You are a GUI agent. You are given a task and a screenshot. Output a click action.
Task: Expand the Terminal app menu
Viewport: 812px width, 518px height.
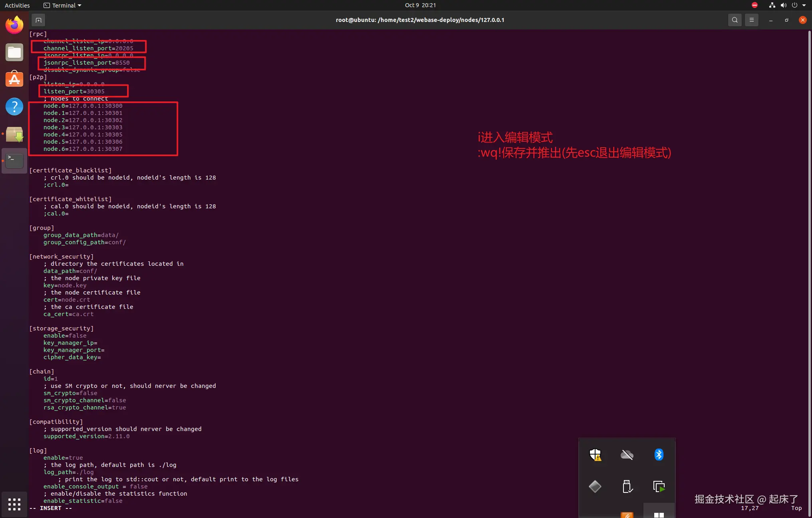click(63, 5)
